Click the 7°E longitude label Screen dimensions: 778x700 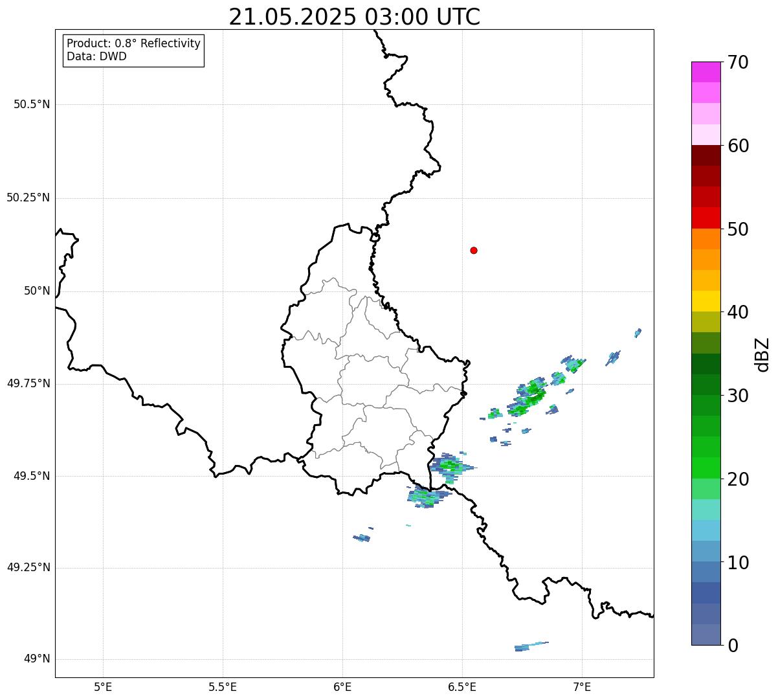coord(582,687)
